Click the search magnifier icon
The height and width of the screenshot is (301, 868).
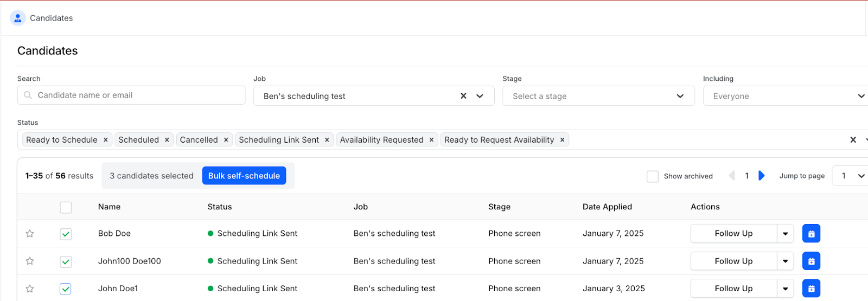pos(28,95)
